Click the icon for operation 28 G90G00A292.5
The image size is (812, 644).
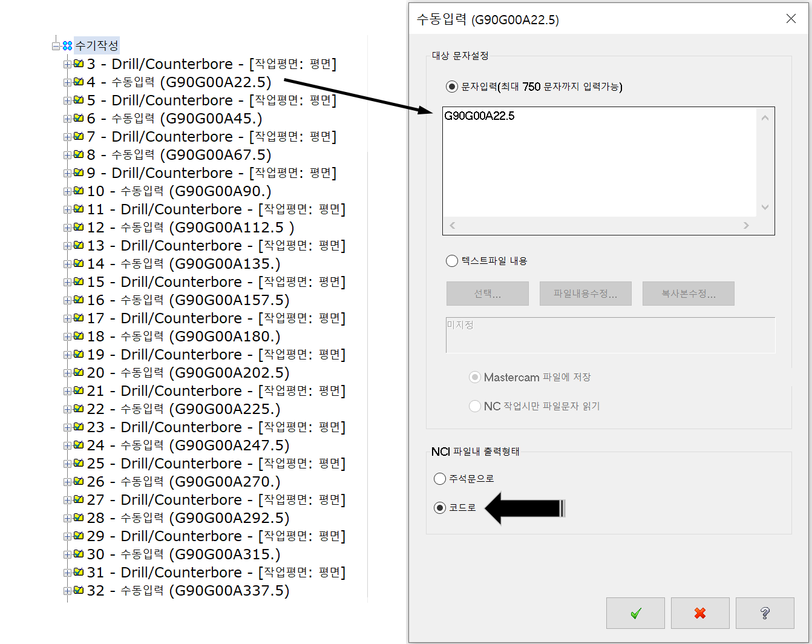[x=79, y=517]
